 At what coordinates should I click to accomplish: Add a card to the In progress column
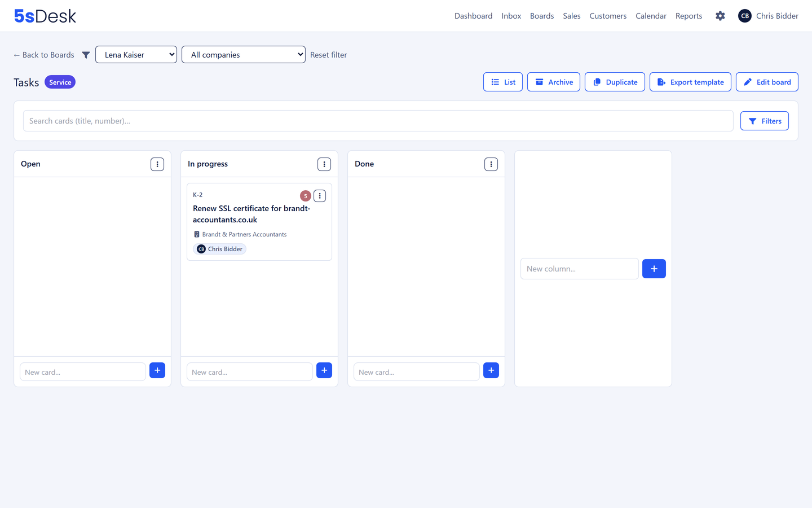[324, 370]
